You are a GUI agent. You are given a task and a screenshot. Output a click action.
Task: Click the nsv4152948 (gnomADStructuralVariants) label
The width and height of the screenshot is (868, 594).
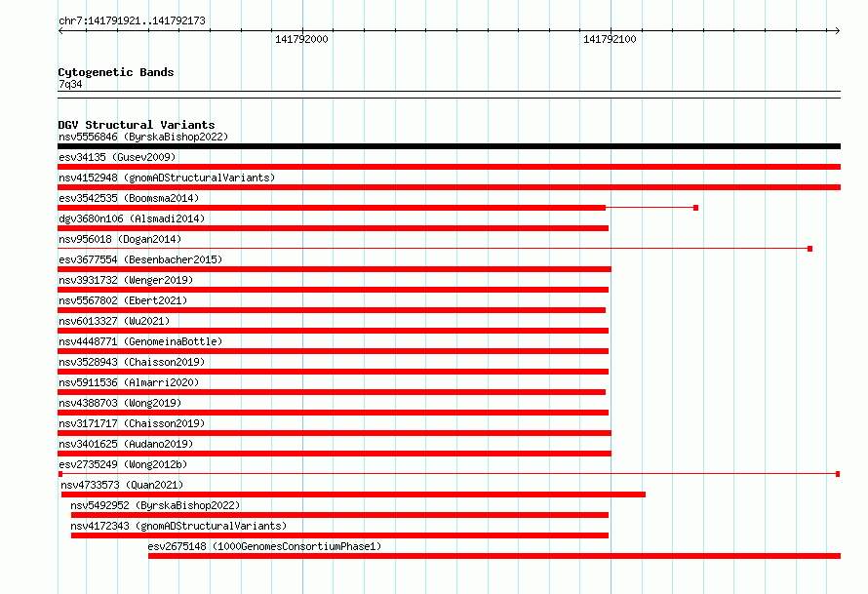pos(167,178)
